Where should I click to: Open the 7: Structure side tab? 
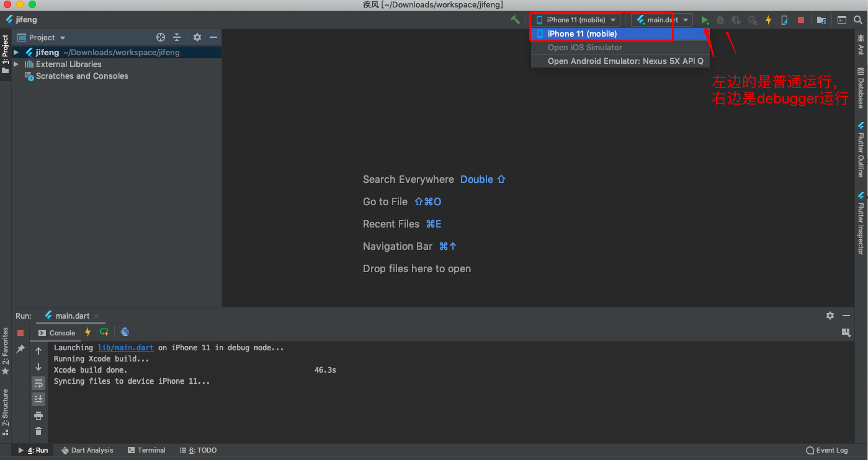(6, 412)
